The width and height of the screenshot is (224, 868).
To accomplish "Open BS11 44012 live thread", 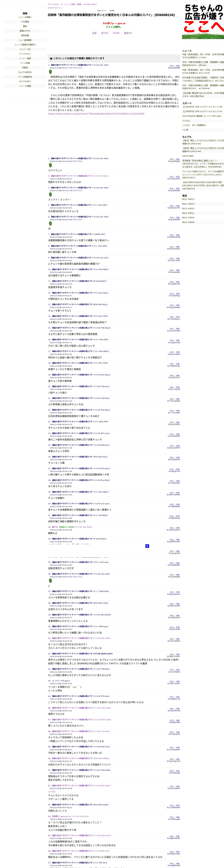I will (x=188, y=199).
